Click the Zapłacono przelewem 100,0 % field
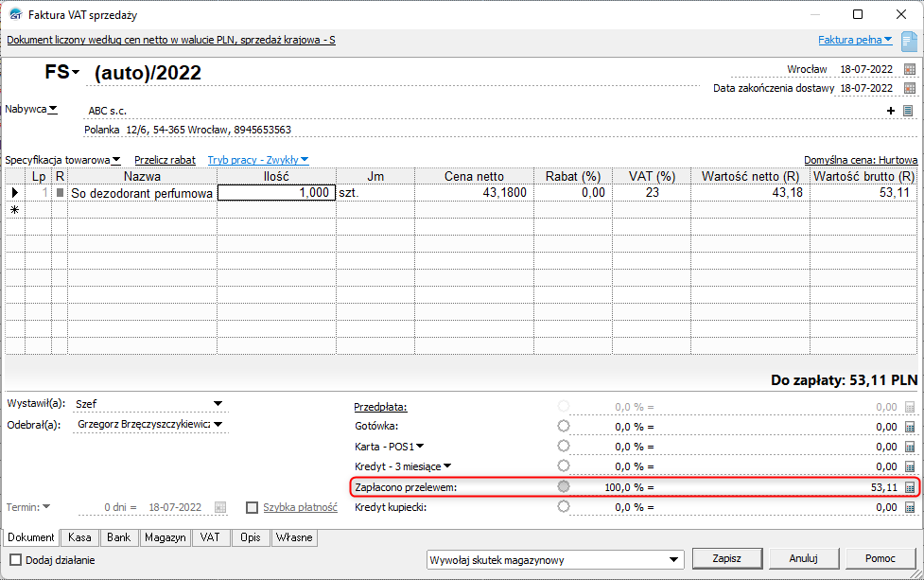Screen dimensions: 924x580 coord(629,487)
